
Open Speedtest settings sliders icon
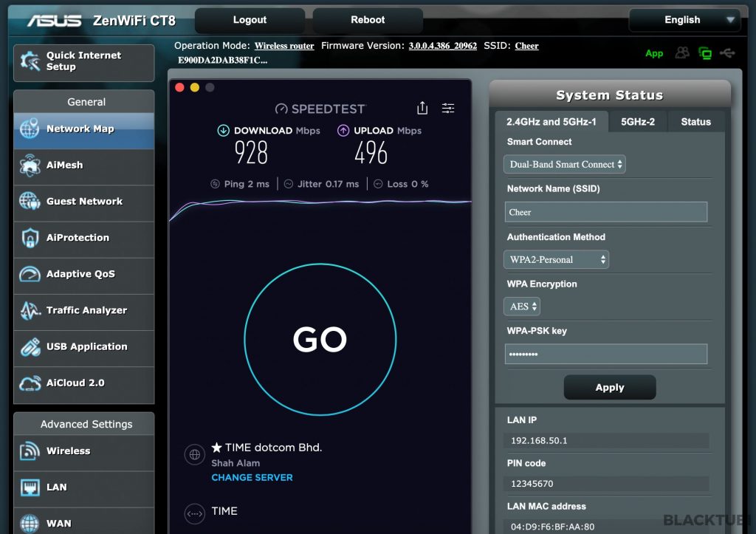point(448,108)
